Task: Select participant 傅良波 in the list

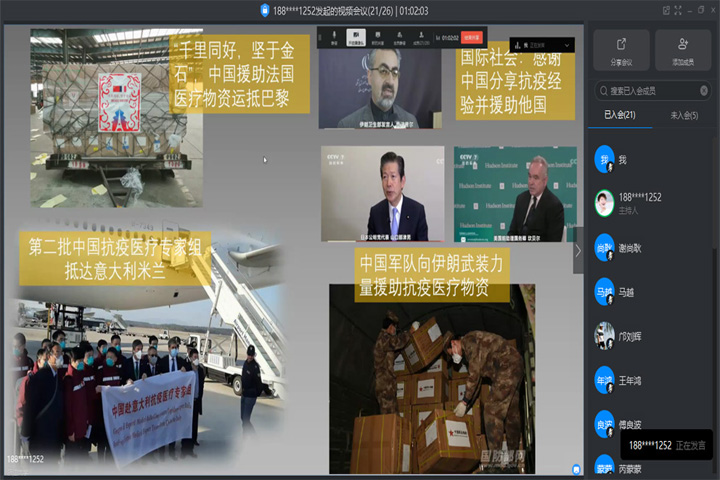Action: 652,424
